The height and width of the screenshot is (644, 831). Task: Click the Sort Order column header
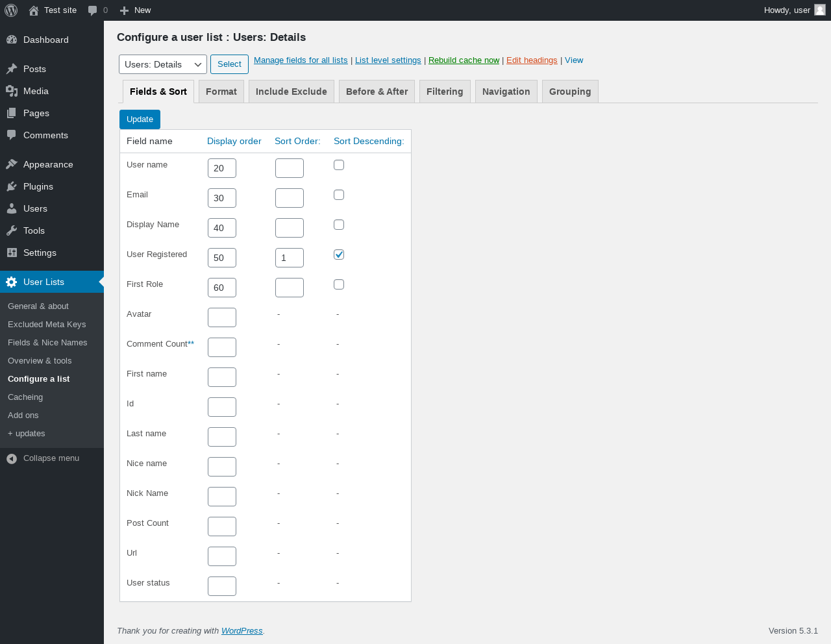coord(297,142)
